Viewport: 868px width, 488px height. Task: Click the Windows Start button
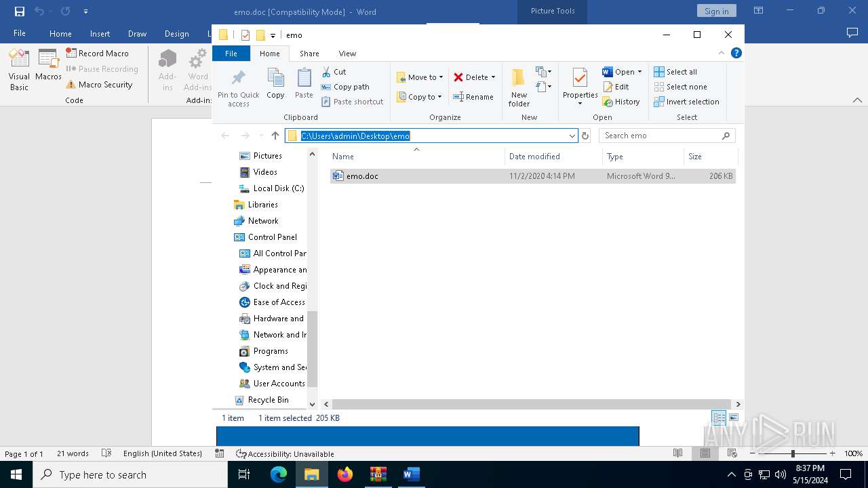(x=16, y=474)
